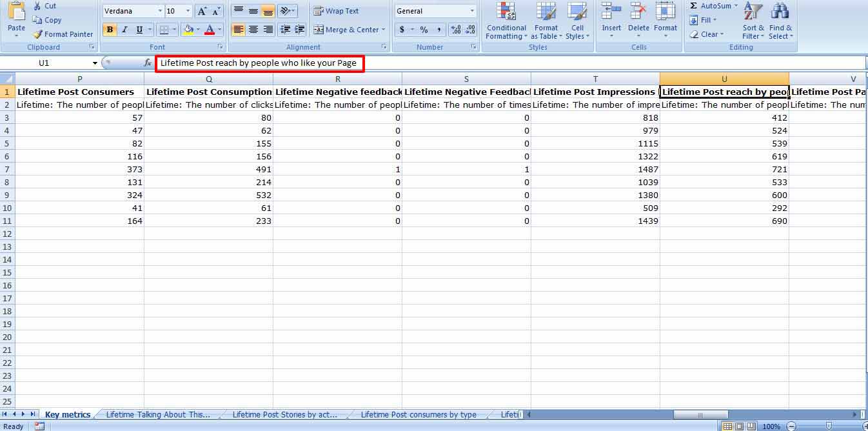The height and width of the screenshot is (431, 868).
Task: Click the Format Painter icon
Action: click(38, 34)
